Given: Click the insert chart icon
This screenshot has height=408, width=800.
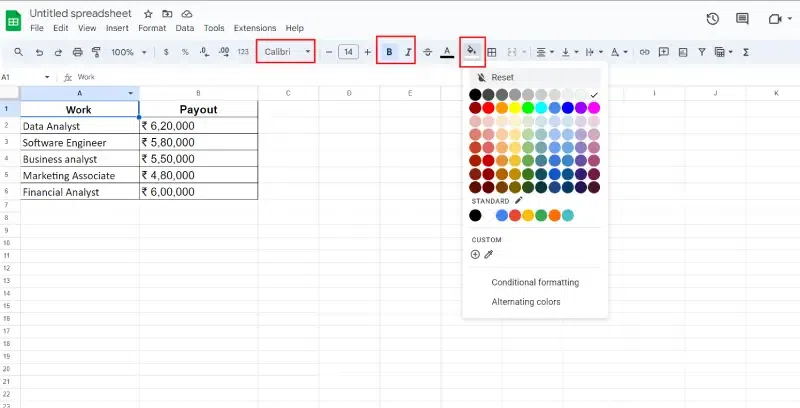Looking at the screenshot, I should pyautogui.click(x=683, y=52).
